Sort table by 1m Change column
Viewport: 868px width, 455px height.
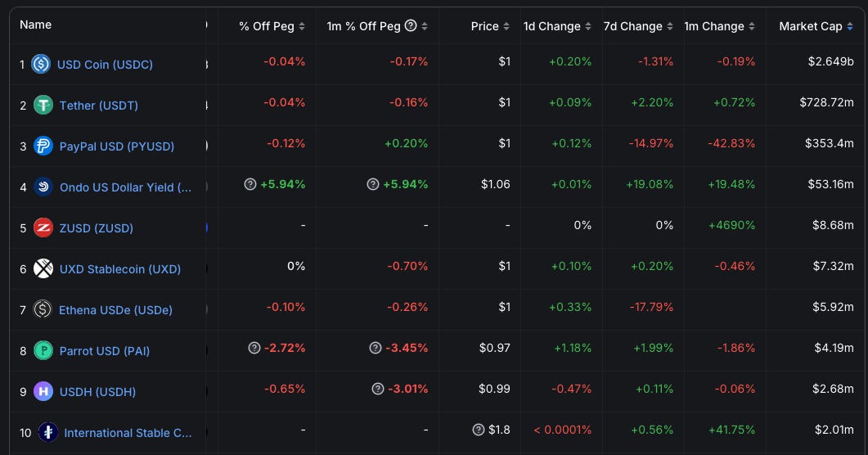pyautogui.click(x=720, y=26)
